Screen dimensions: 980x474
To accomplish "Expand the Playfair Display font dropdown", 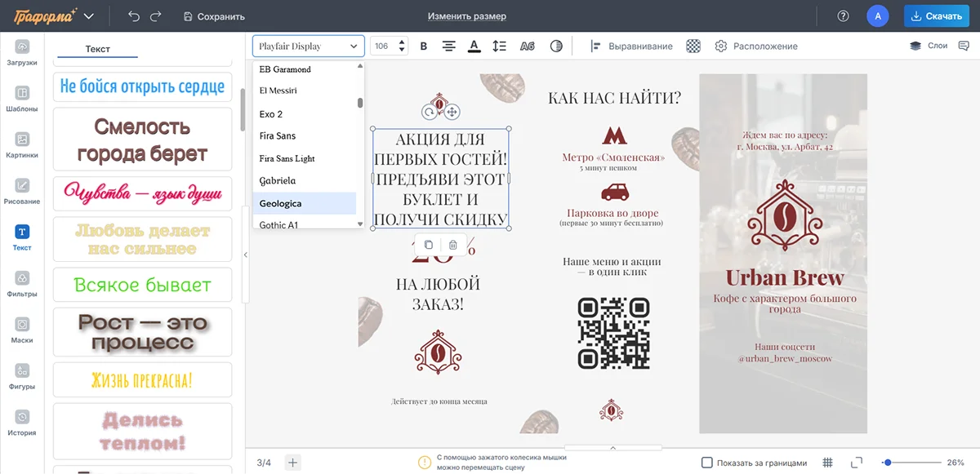I will coord(308,47).
